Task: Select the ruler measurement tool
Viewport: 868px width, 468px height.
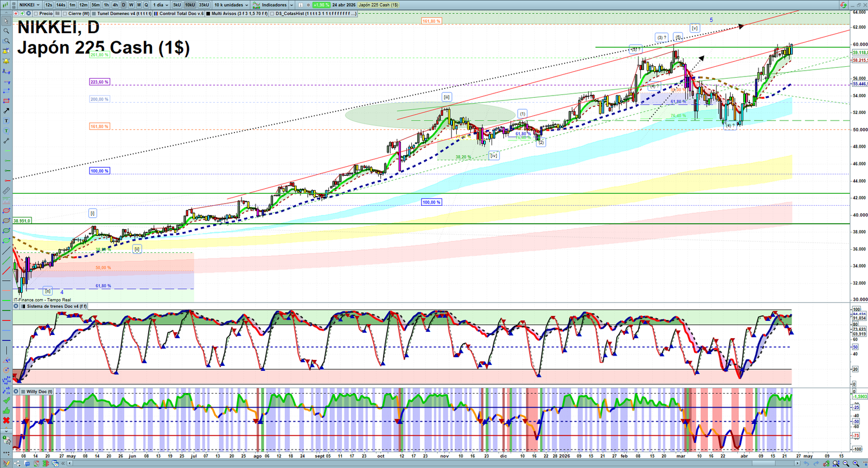Action: pos(6,191)
